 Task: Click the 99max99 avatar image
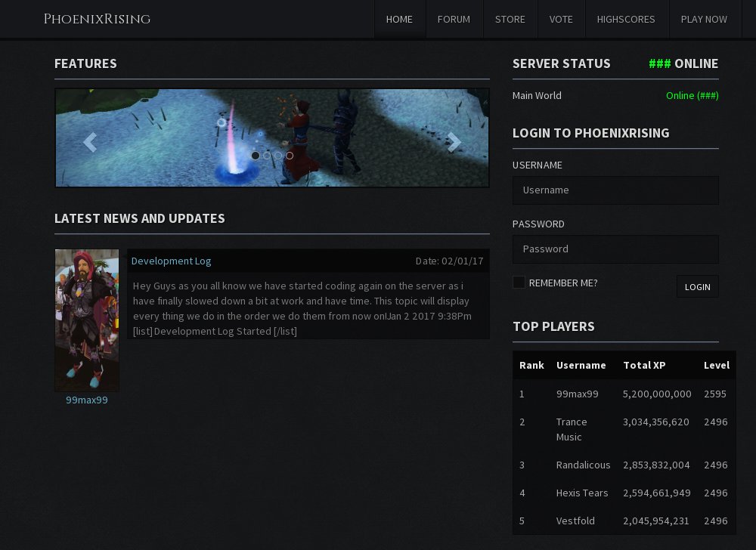[x=87, y=320]
